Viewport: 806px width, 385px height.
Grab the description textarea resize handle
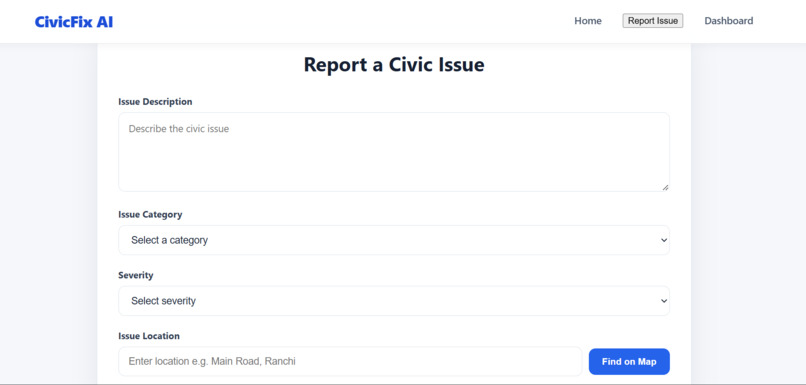coord(665,187)
